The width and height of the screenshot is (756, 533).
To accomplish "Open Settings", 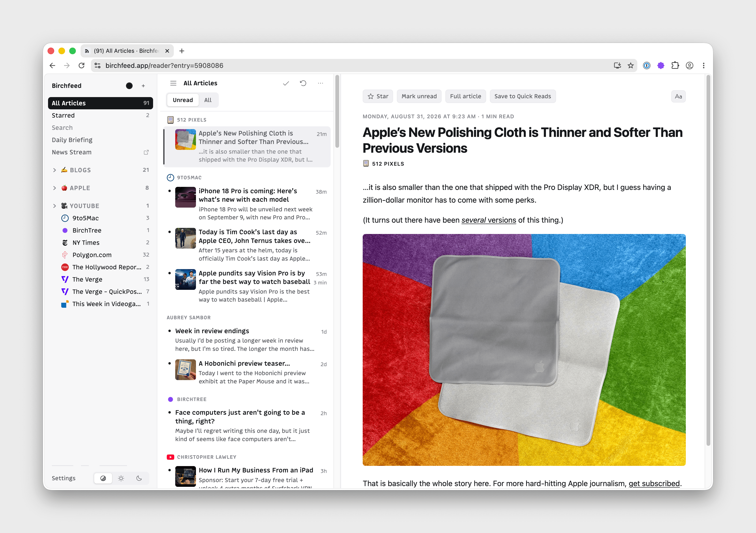I will [64, 478].
